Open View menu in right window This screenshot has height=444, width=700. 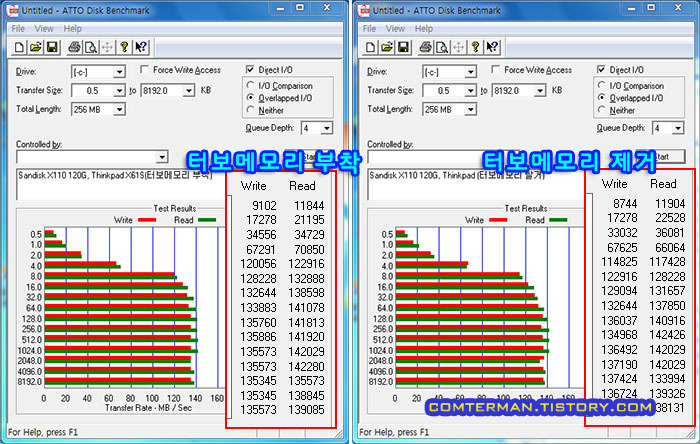point(395,29)
